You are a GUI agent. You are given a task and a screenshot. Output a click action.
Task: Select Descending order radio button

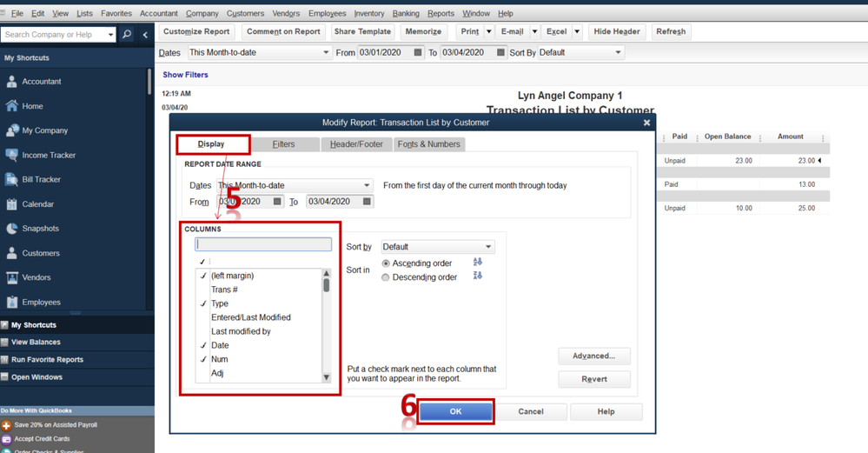click(x=385, y=277)
